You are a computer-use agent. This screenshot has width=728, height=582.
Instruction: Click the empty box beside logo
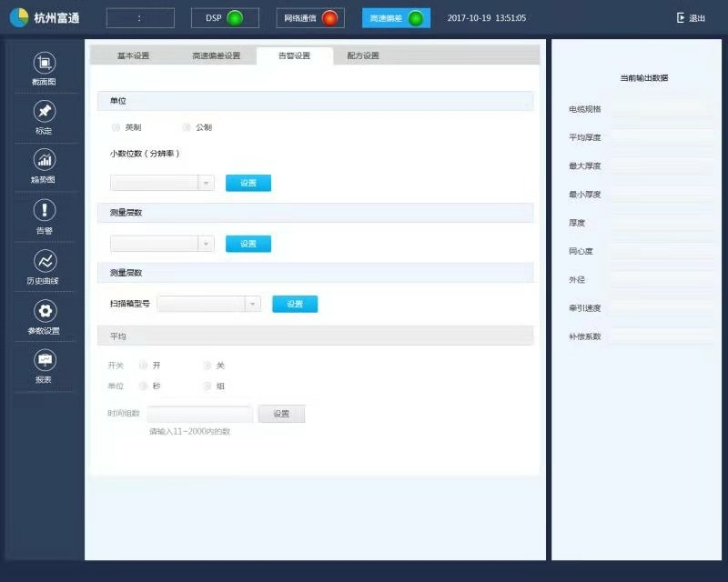pos(140,18)
